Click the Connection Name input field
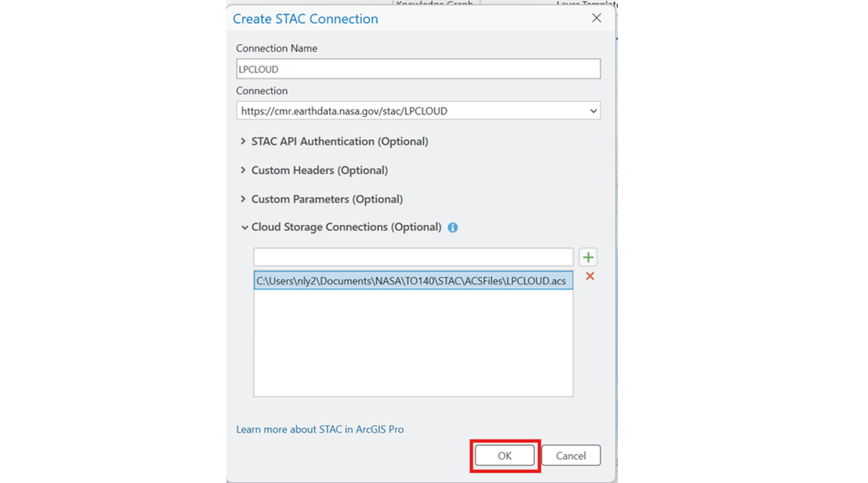This screenshot has width=868, height=483. click(x=418, y=69)
